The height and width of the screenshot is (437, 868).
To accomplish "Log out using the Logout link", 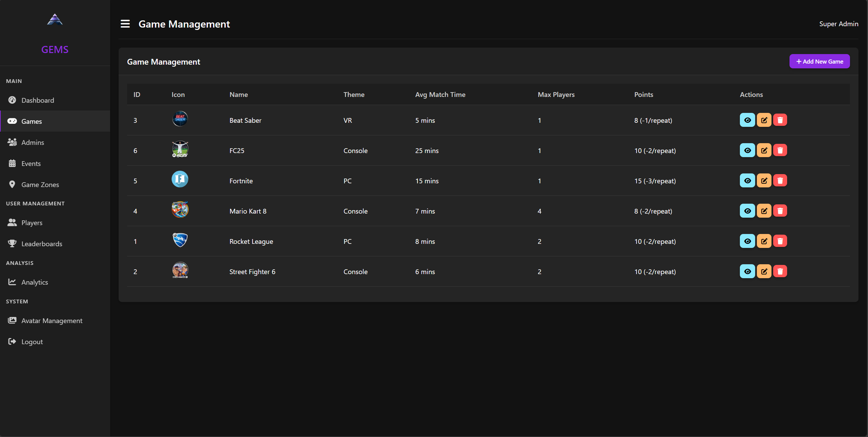I will click(x=32, y=342).
